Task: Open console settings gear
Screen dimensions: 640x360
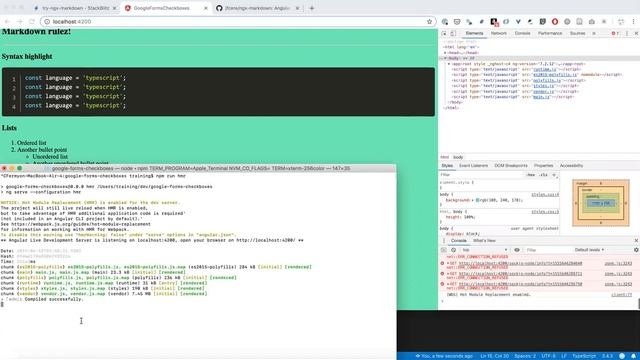Action: [x=636, y=250]
